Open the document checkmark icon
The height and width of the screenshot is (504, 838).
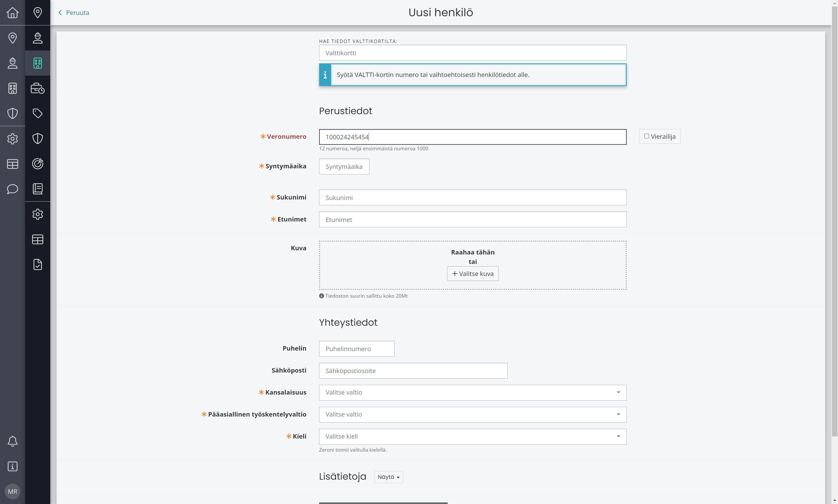[38, 264]
